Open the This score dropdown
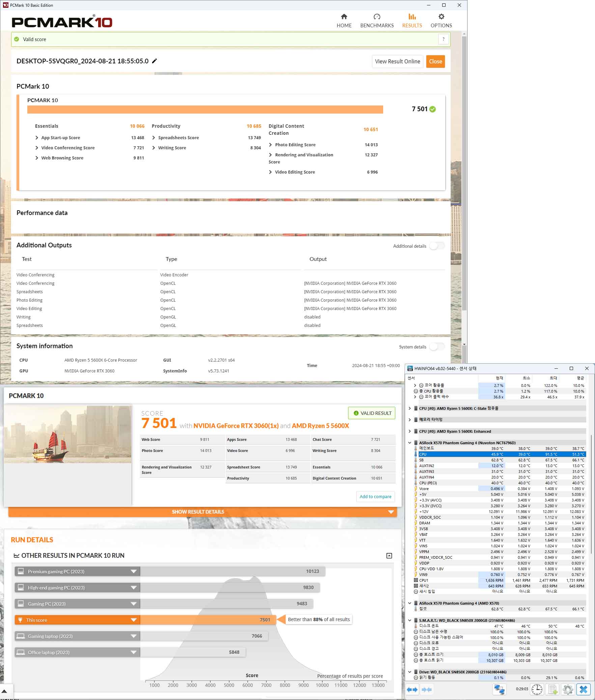The height and width of the screenshot is (700, 595). pos(134,620)
